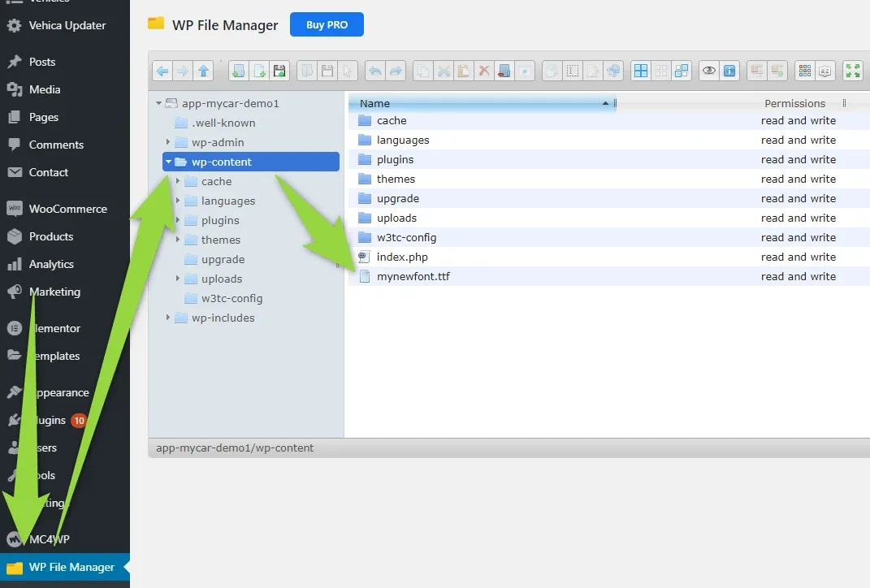Viewport: 870px width, 588px height.
Task: Select plugins folder row in file list
Action: pyautogui.click(x=608, y=160)
